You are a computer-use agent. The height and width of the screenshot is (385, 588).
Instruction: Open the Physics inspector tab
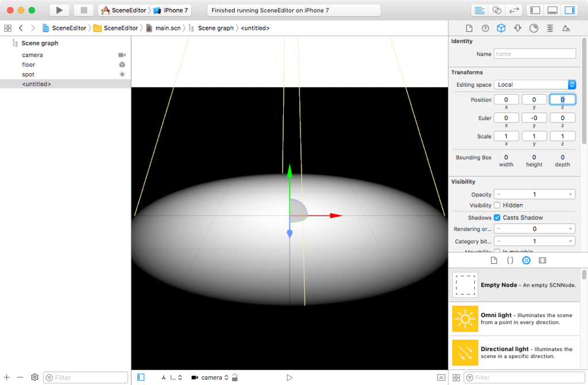pyautogui.click(x=550, y=28)
